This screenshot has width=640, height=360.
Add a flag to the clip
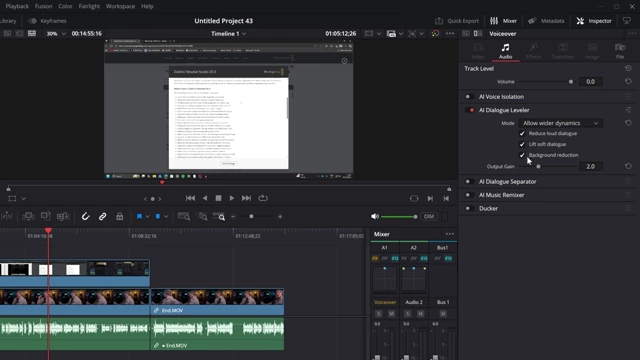coord(139,217)
